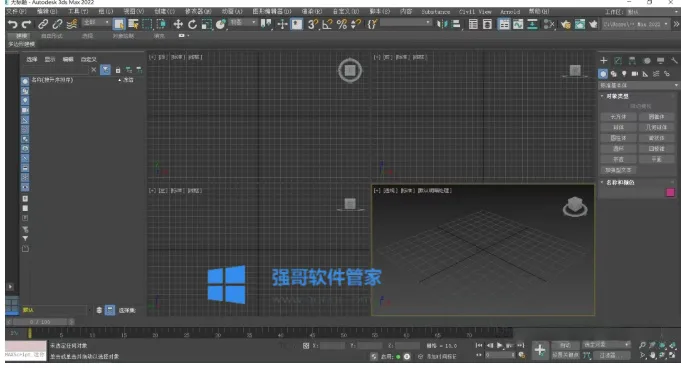Screen dimensions: 681x370
Task: Click the perspective viewport ViewCube
Action: coord(575,206)
